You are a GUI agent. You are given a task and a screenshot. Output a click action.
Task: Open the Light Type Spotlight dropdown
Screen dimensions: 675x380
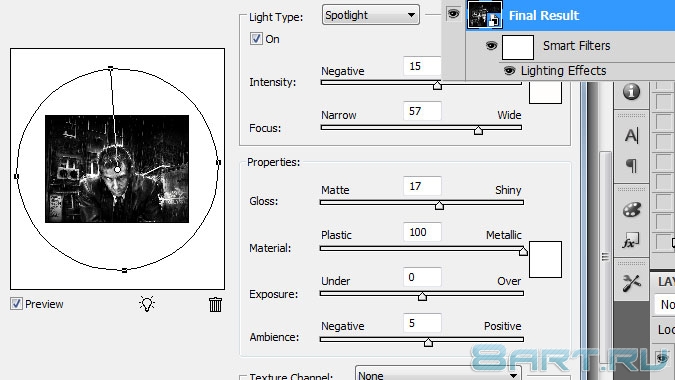point(371,15)
